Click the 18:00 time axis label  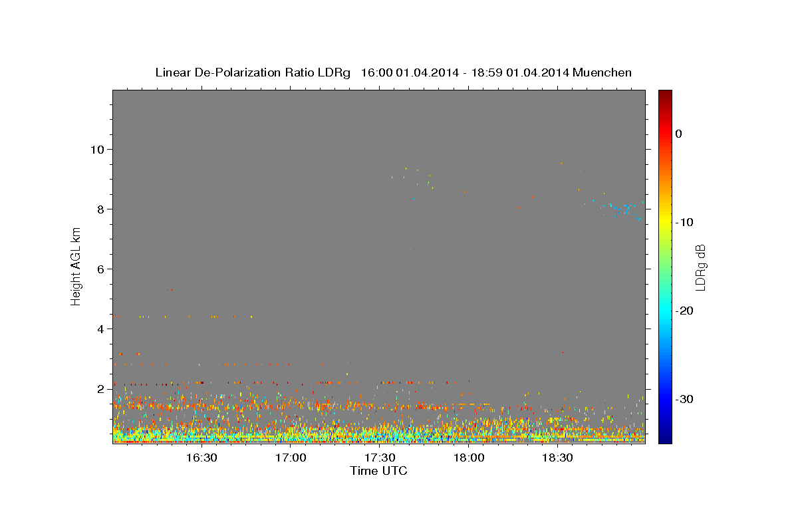tap(469, 458)
